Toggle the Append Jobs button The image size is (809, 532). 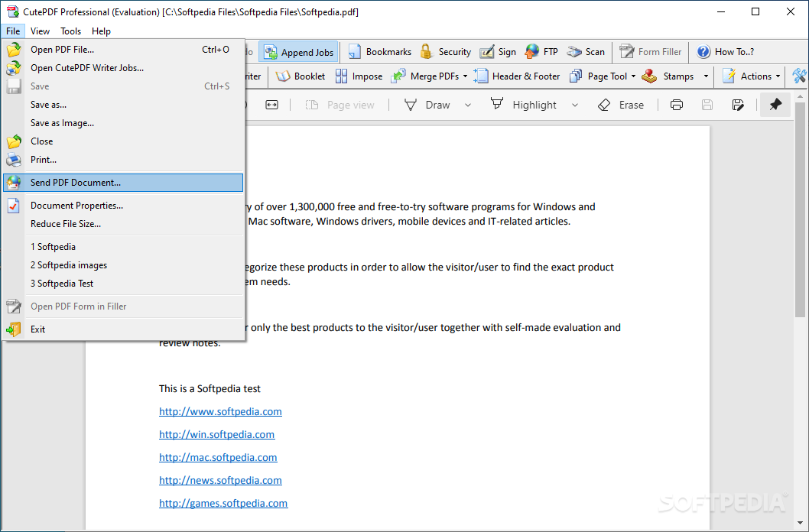click(x=298, y=52)
